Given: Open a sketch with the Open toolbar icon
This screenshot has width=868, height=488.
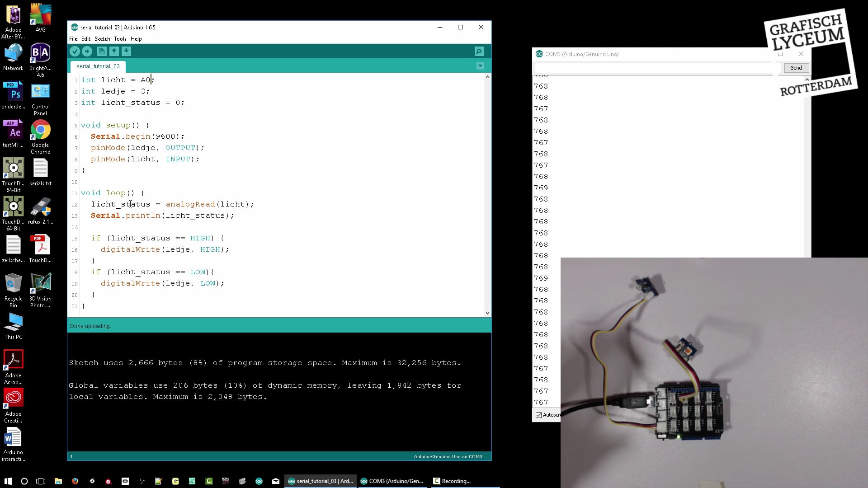Looking at the screenshot, I should pos(113,51).
